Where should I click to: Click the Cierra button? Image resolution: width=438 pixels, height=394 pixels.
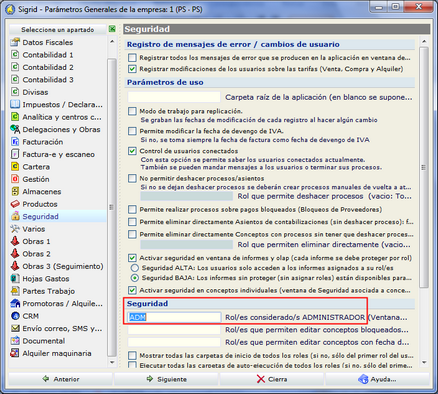point(271,379)
